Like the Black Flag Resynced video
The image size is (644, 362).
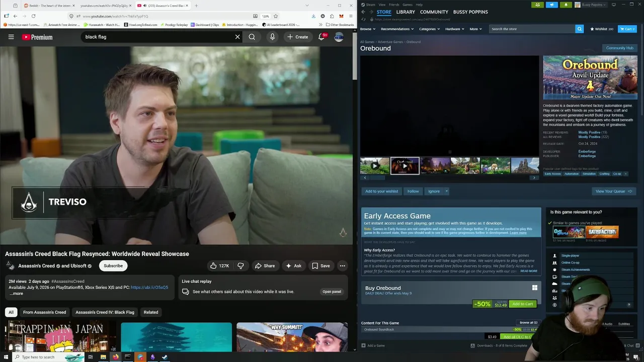point(219,265)
